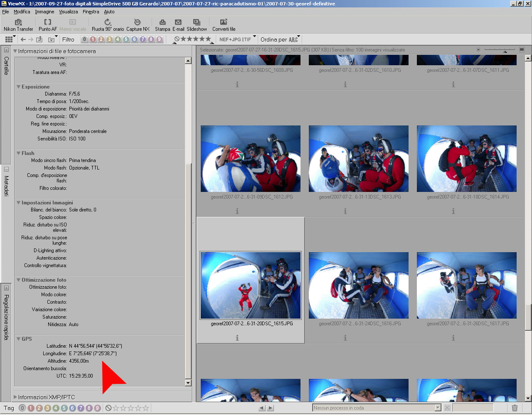Collapse the Impostazioni Immagini section
This screenshot has height=415, width=532.
pos(19,203)
